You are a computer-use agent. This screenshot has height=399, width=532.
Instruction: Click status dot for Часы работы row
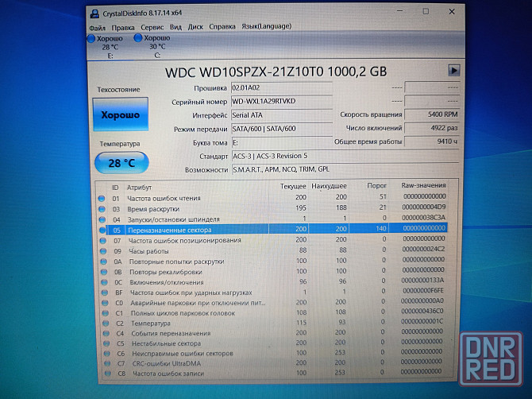click(x=103, y=251)
